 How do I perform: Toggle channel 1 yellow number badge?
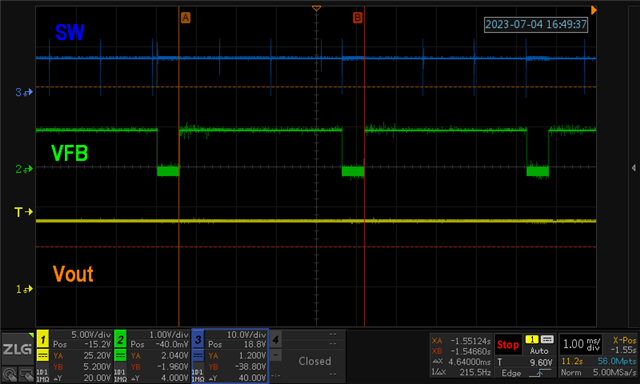(42, 339)
